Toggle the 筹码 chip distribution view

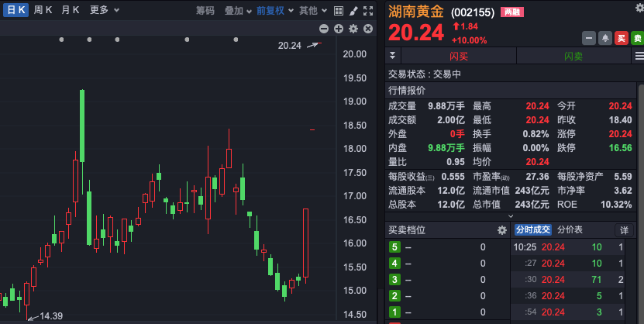coord(205,11)
